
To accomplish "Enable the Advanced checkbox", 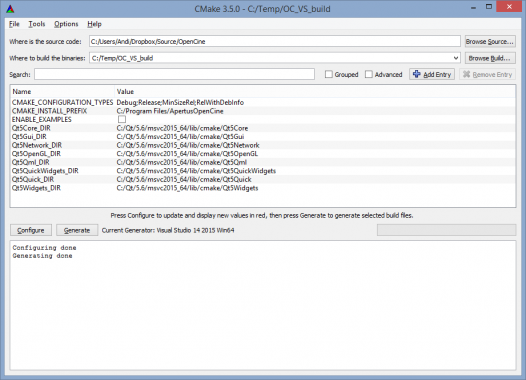I will point(369,74).
